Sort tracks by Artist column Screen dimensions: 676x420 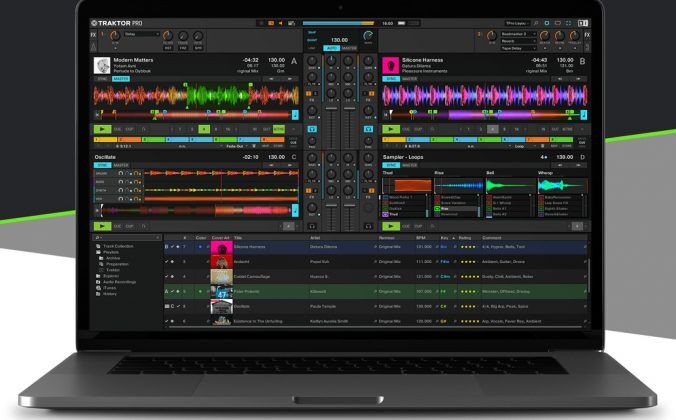coord(315,238)
